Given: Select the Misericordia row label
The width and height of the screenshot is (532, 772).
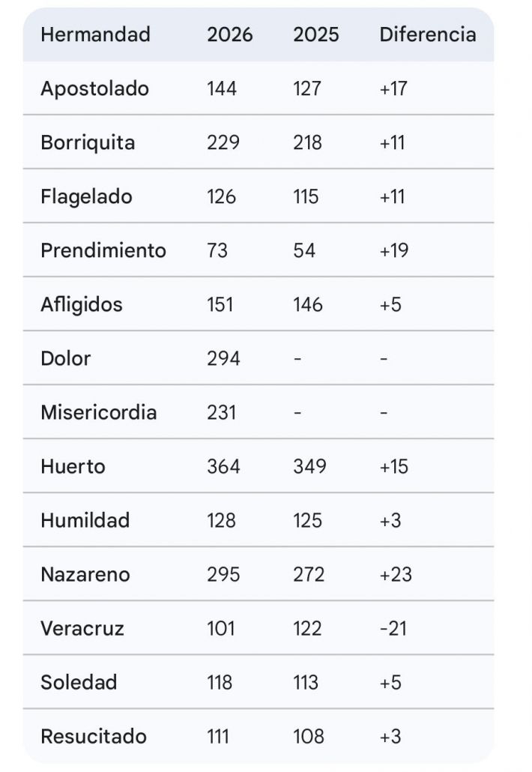Looking at the screenshot, I should coord(98,412).
